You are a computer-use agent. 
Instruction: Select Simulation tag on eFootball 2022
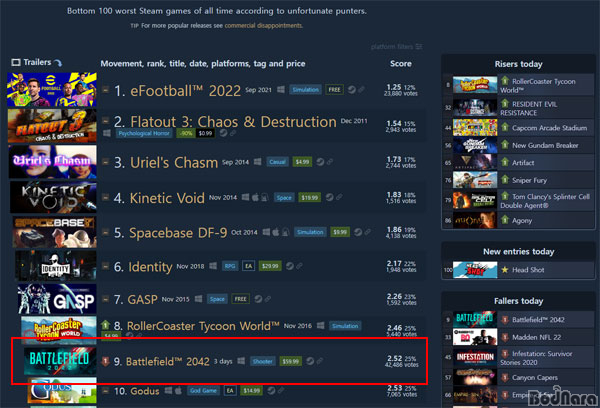(x=305, y=90)
